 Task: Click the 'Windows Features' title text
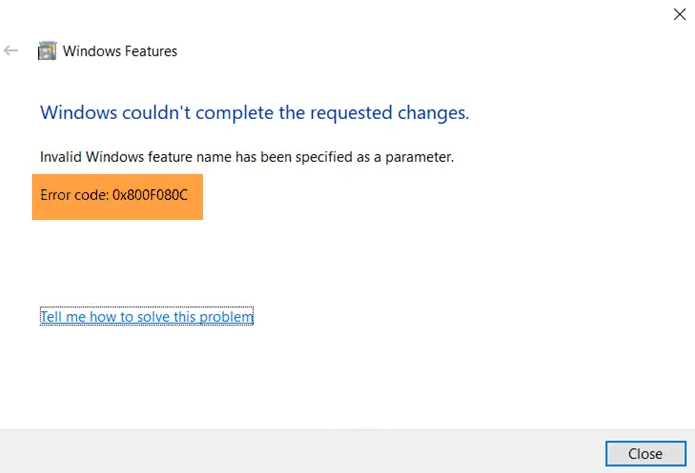click(x=120, y=50)
